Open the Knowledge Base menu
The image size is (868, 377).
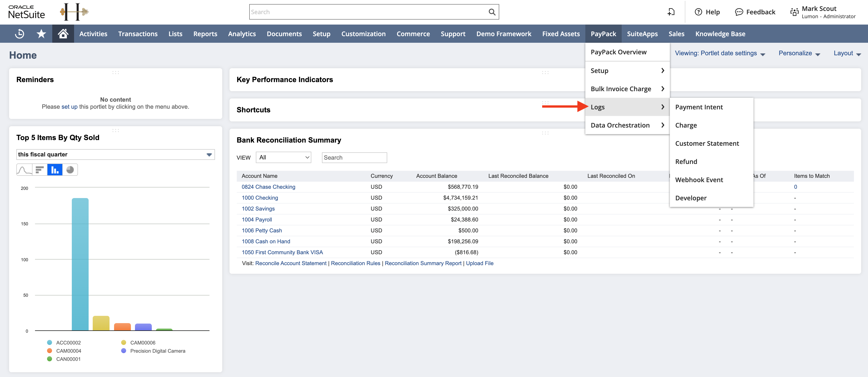[720, 34]
